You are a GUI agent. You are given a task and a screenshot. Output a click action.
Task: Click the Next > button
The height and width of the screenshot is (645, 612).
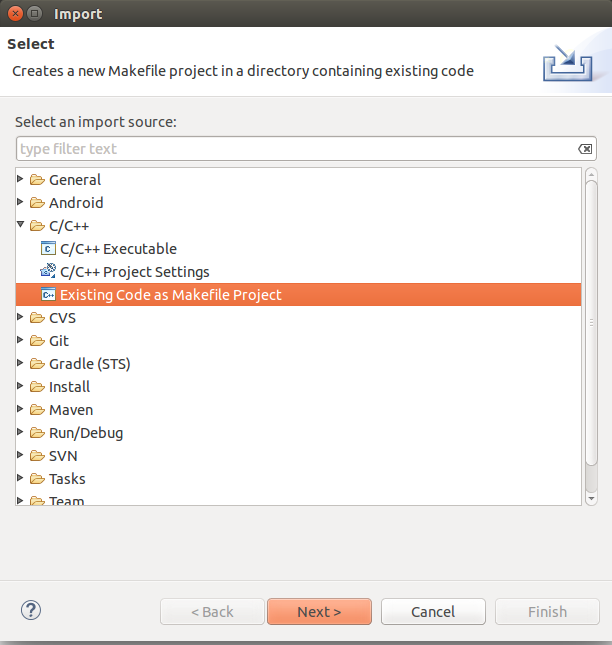[319, 612]
